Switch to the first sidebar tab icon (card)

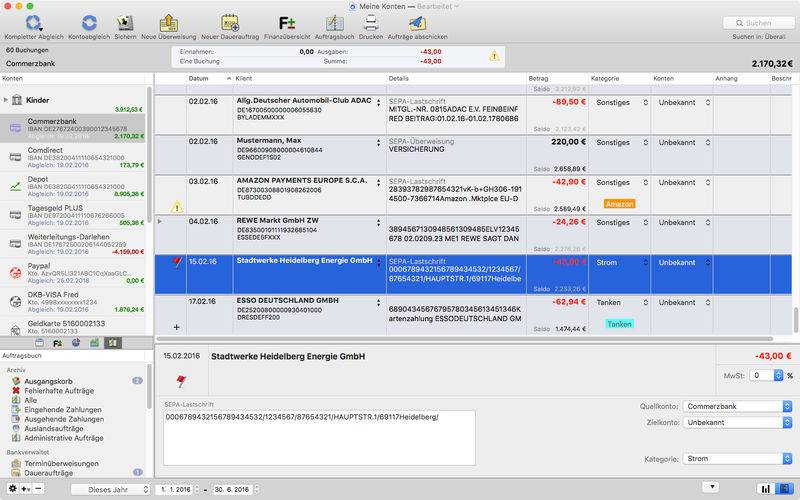pos(40,343)
